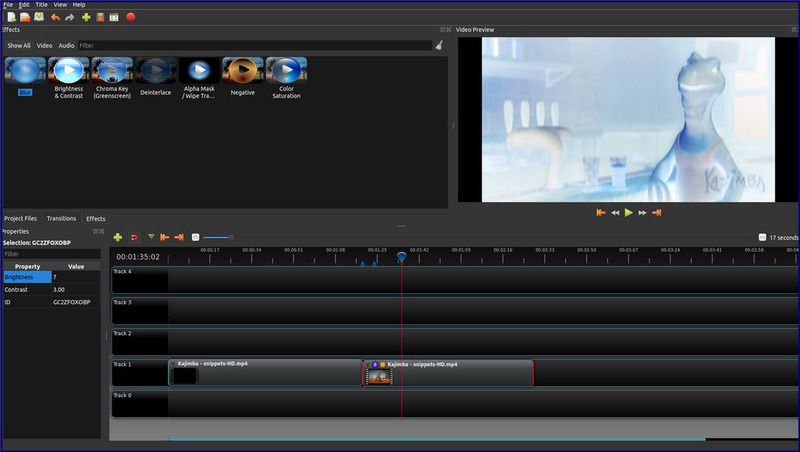Click the Open Project folder icon

(25, 17)
